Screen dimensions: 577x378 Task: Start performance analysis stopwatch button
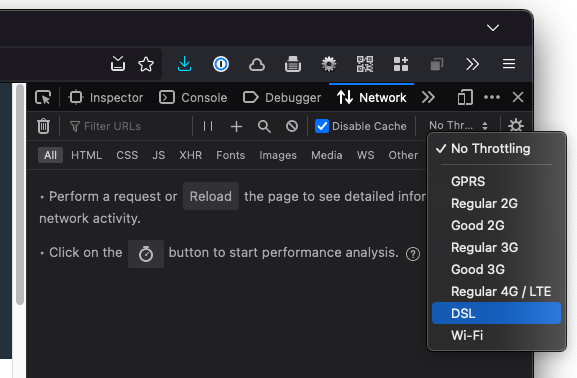tap(146, 254)
